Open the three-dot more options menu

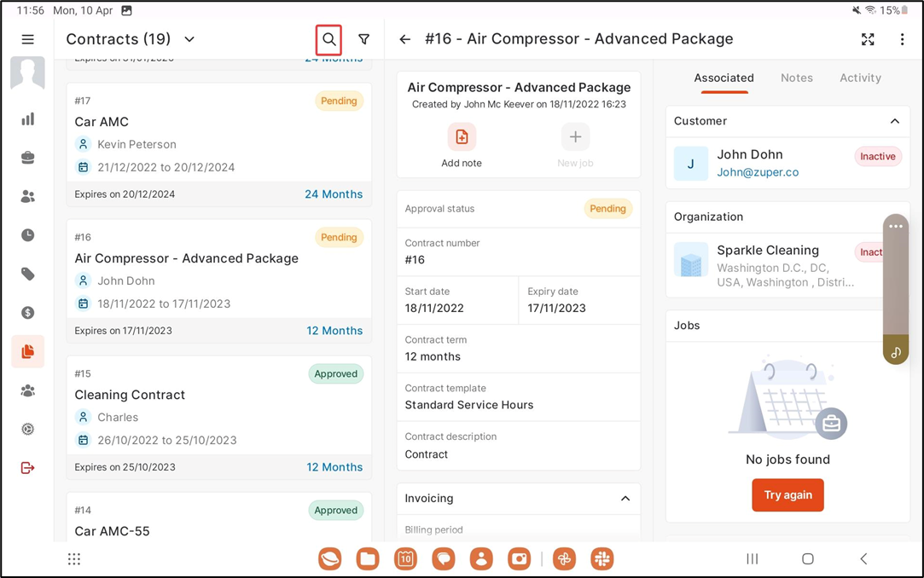tap(902, 39)
